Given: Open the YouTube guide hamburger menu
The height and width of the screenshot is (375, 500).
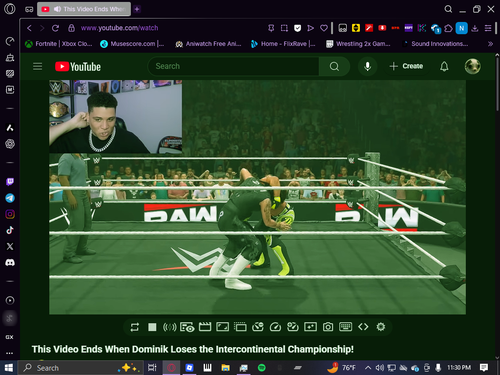Looking at the screenshot, I should (38, 66).
